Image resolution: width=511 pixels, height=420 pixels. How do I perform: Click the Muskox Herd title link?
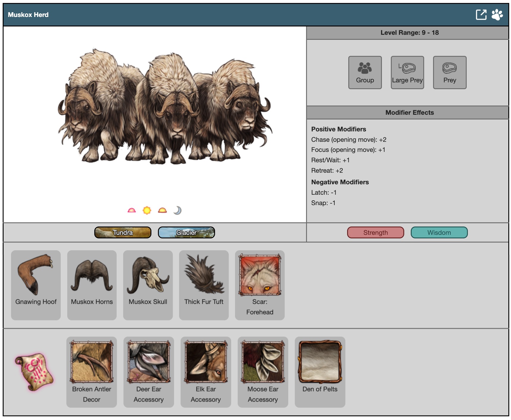(x=28, y=15)
